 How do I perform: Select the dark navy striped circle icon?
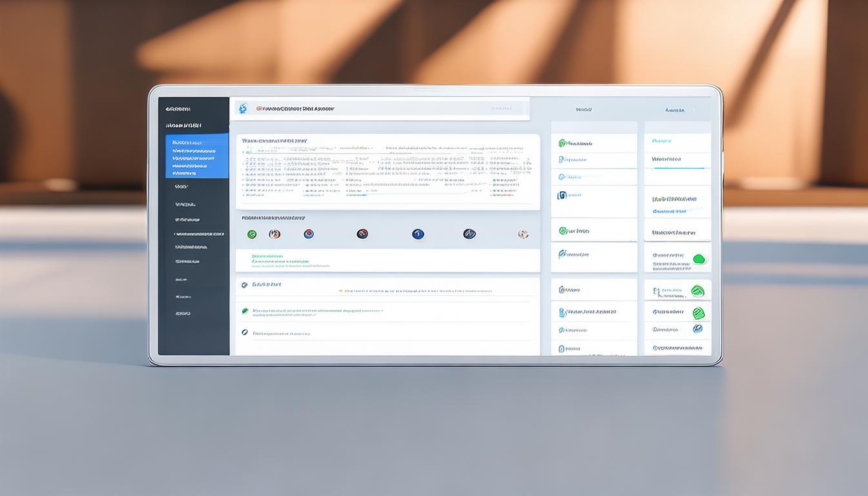click(x=470, y=234)
